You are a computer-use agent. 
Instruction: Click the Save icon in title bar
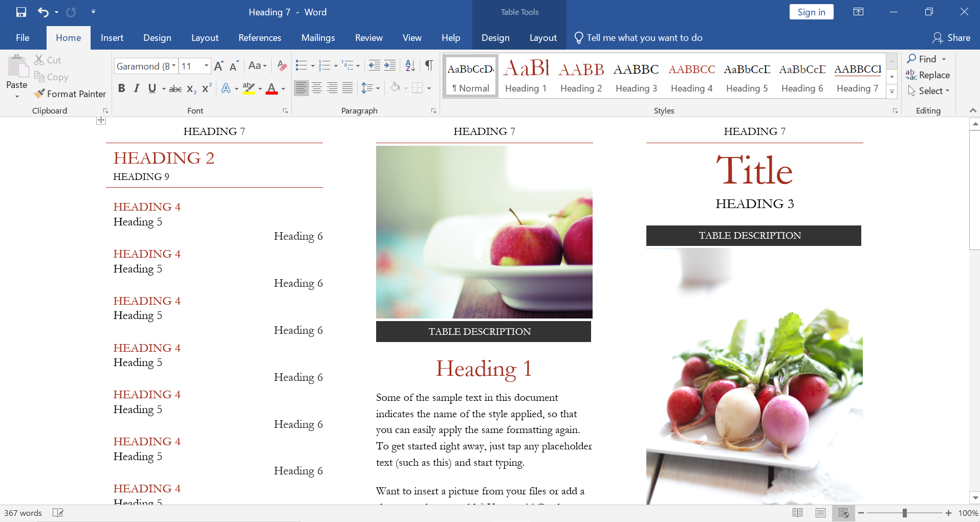pos(21,12)
